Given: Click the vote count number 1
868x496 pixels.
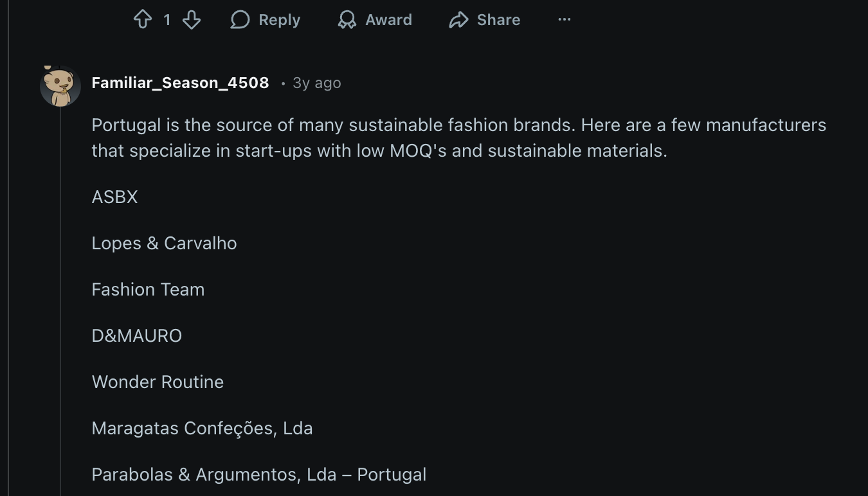Looking at the screenshot, I should [x=167, y=20].
